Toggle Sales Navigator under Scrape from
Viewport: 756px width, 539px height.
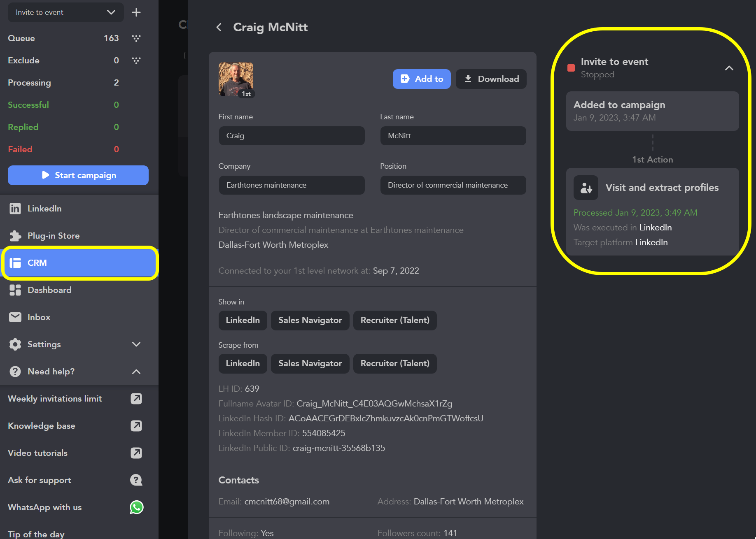310,364
